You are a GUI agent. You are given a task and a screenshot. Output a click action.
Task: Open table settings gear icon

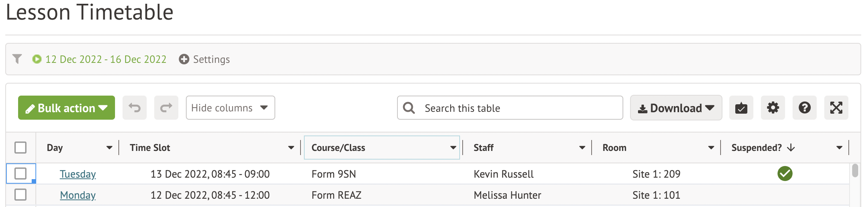point(773,108)
